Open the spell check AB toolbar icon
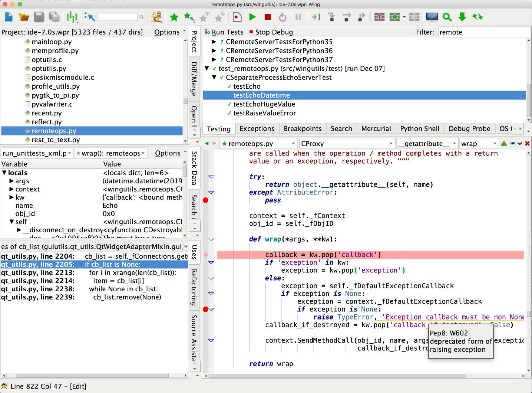Viewport: 532px width, 393px height. 156,17
